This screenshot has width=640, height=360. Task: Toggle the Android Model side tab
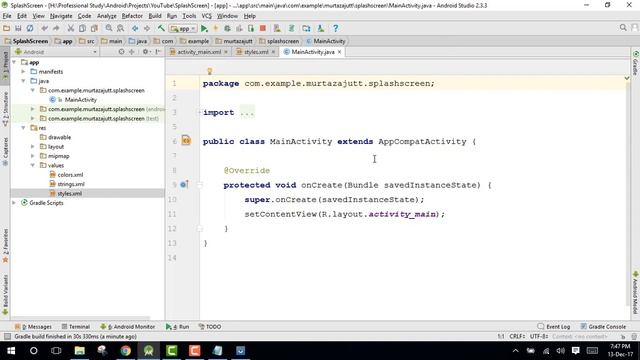pyautogui.click(x=636, y=292)
